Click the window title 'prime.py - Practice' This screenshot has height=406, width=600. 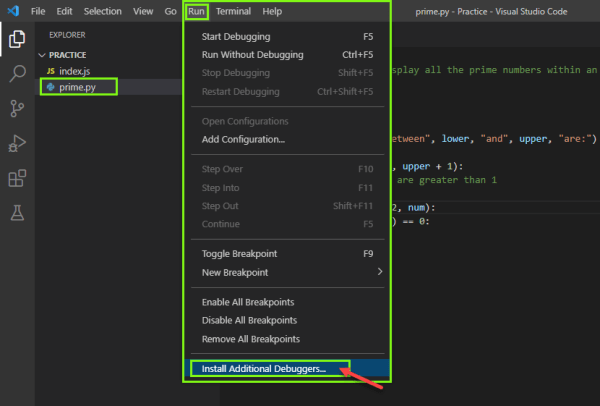tap(452, 11)
